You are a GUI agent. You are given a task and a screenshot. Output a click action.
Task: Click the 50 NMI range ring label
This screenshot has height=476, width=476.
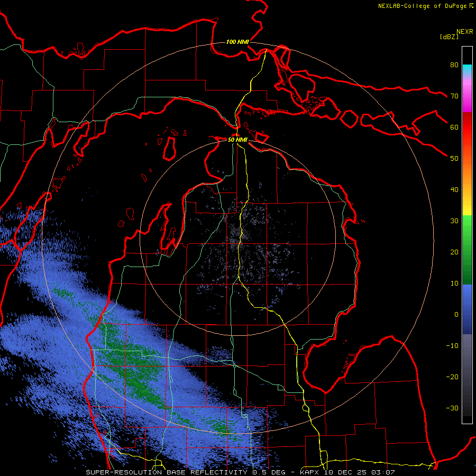point(237,140)
